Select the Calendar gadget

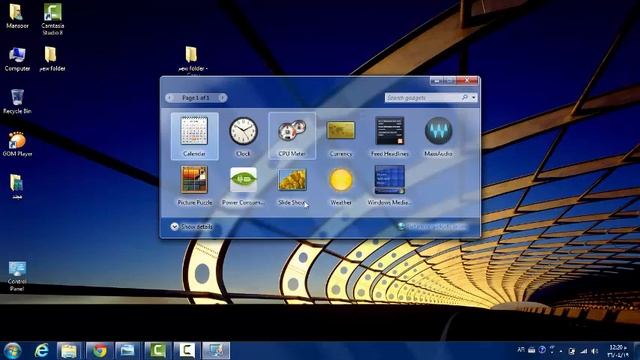pos(194,136)
